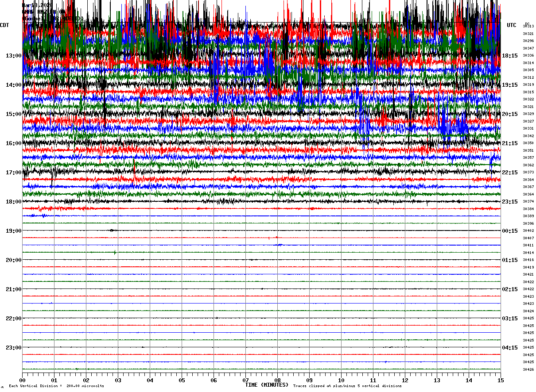Select minute 08 on the time axis
The height and width of the screenshot is (392, 536).
(x=278, y=380)
